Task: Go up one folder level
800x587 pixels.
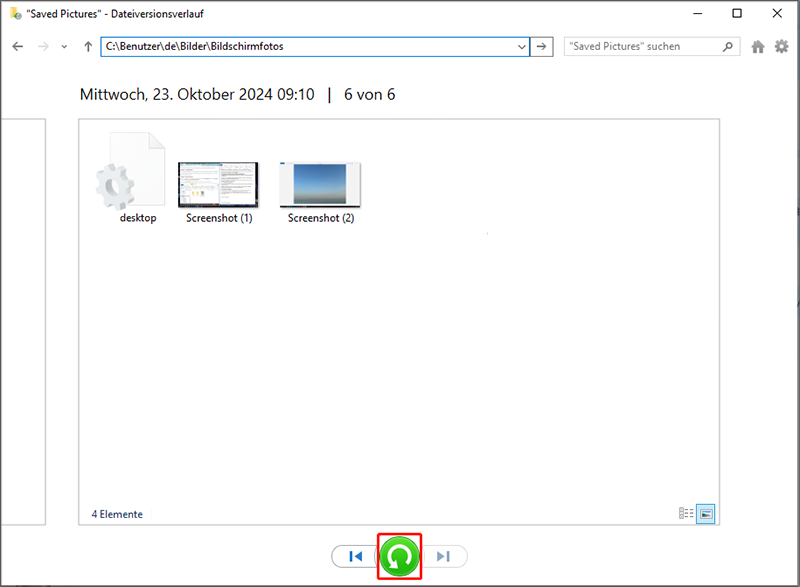Action: [88, 46]
